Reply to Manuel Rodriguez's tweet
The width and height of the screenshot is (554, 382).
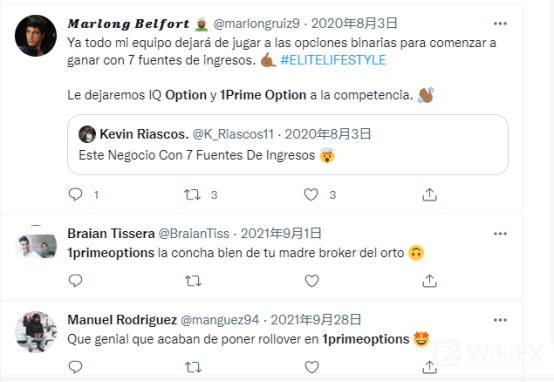tap(75, 367)
